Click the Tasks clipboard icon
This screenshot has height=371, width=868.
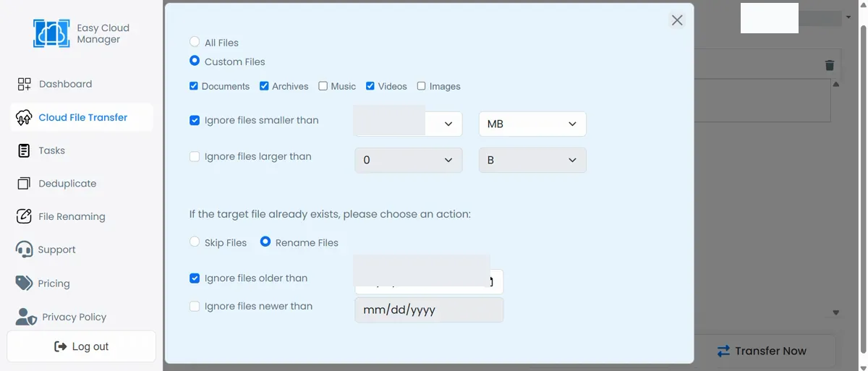(x=24, y=150)
